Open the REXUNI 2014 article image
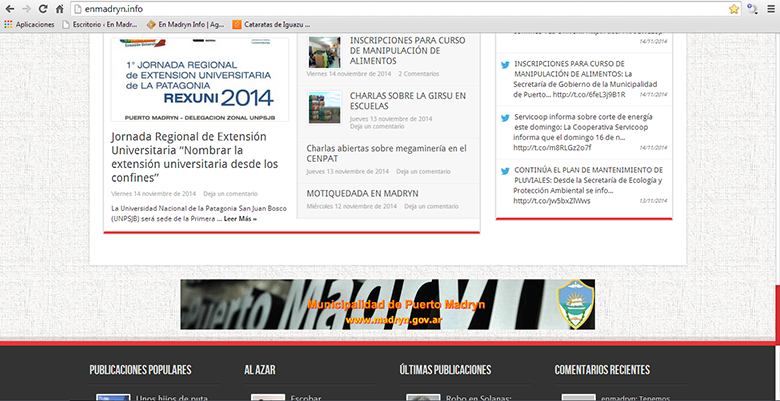Viewport: 780px width, 401px height. click(x=199, y=80)
